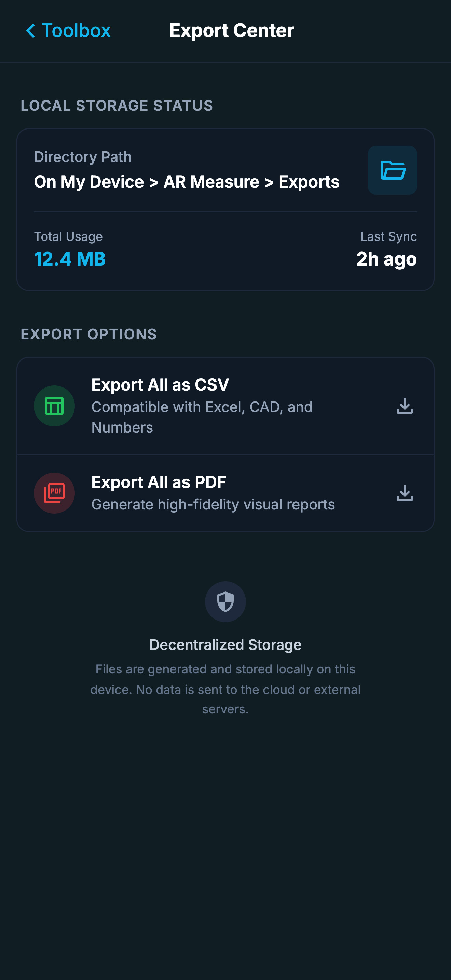Viewport: 451px width, 980px height.
Task: Select Export All as CSV title
Action: pyautogui.click(x=160, y=385)
